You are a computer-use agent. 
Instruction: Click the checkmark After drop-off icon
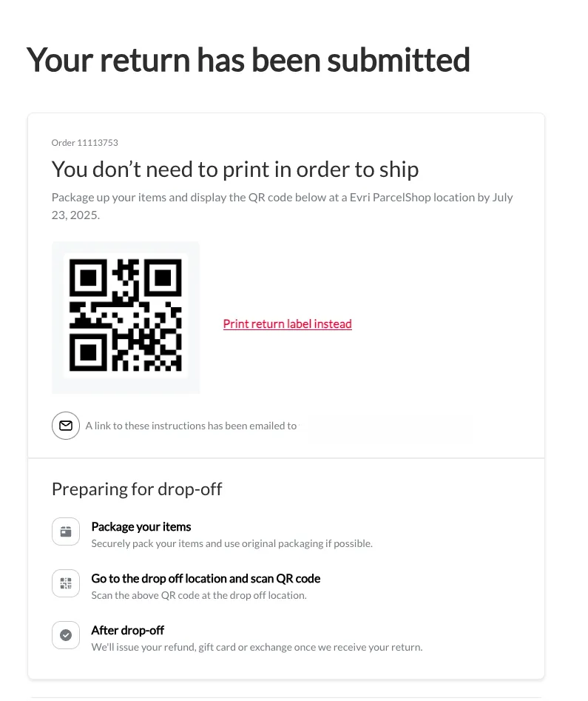pyautogui.click(x=66, y=635)
